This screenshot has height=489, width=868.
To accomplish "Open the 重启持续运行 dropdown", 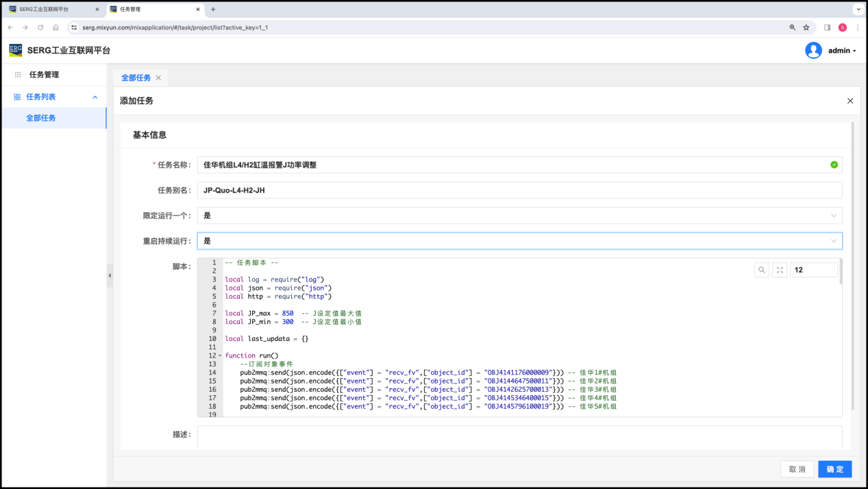I will coord(519,241).
